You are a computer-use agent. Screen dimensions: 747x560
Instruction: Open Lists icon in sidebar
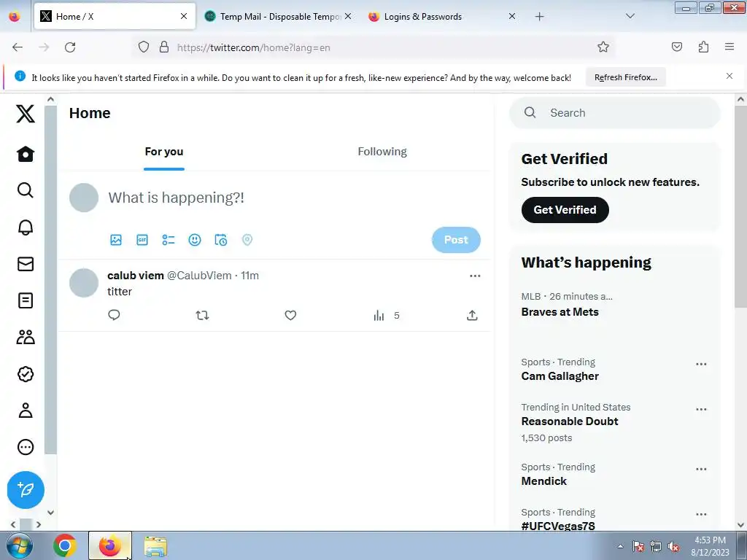26,300
